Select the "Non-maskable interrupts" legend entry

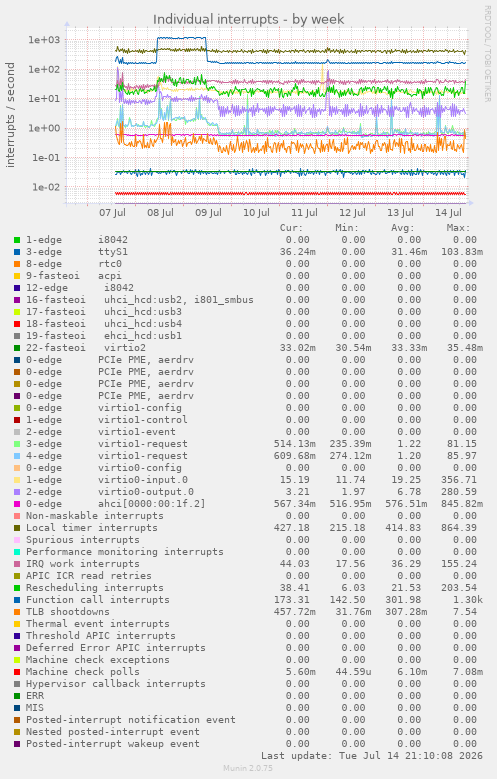click(x=95, y=516)
